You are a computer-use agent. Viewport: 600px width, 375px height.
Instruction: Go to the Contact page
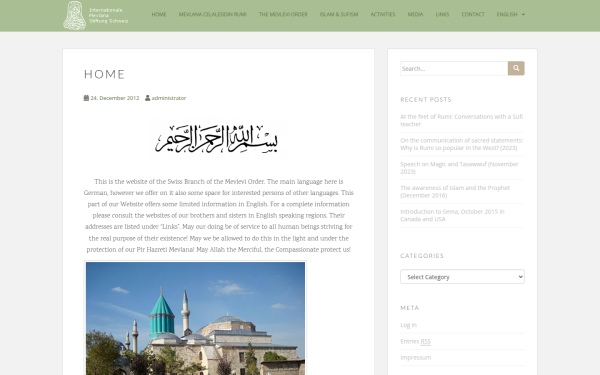click(473, 15)
